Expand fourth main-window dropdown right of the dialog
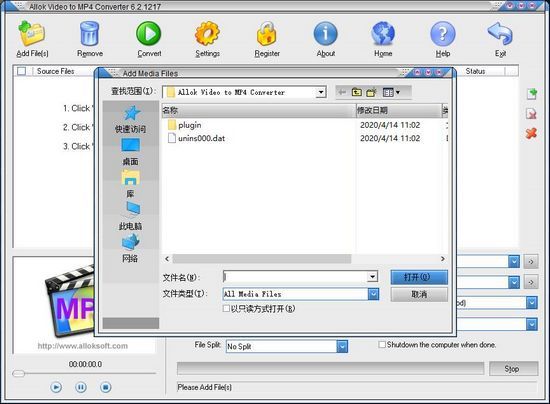Image resolution: width=550 pixels, height=404 pixels. tap(532, 324)
